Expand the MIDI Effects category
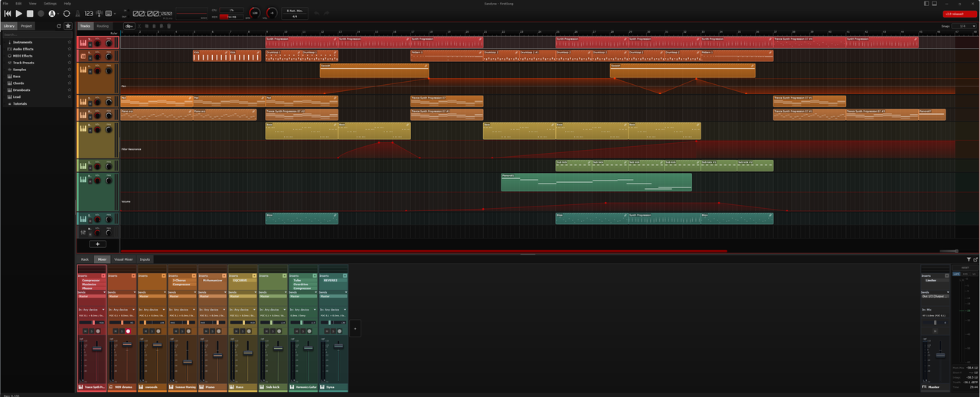The width and height of the screenshot is (980, 397). pyautogui.click(x=22, y=56)
